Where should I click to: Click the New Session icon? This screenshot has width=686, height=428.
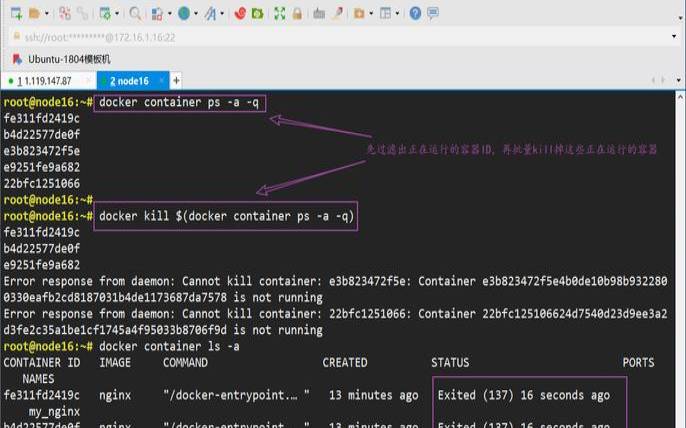tap(16, 14)
